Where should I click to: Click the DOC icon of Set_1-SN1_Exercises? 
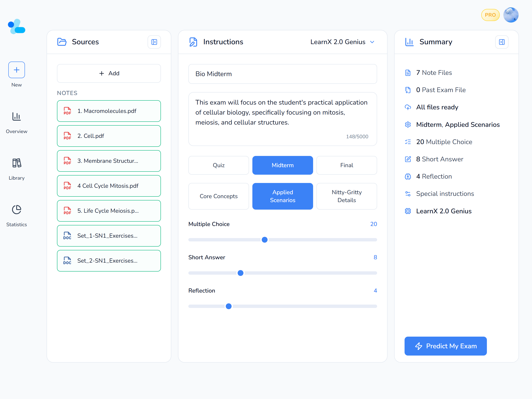click(67, 236)
